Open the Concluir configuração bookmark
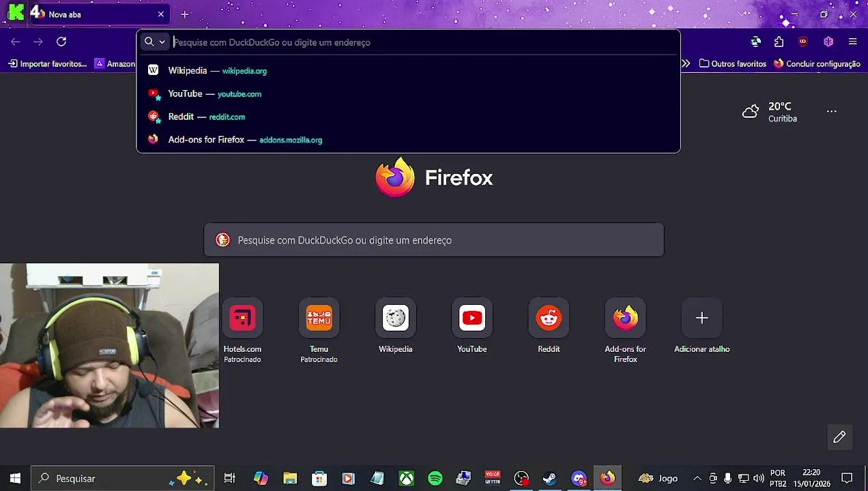868x491 pixels. coord(817,63)
